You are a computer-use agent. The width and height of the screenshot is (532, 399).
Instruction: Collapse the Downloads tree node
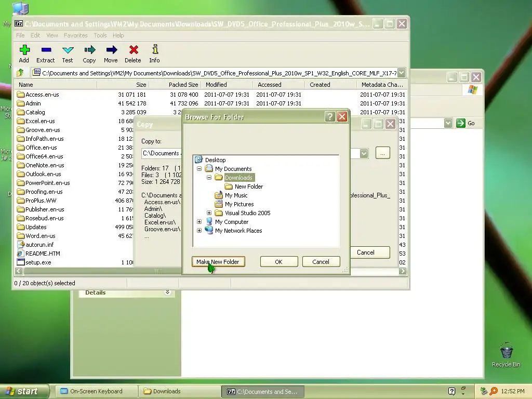[x=209, y=178]
